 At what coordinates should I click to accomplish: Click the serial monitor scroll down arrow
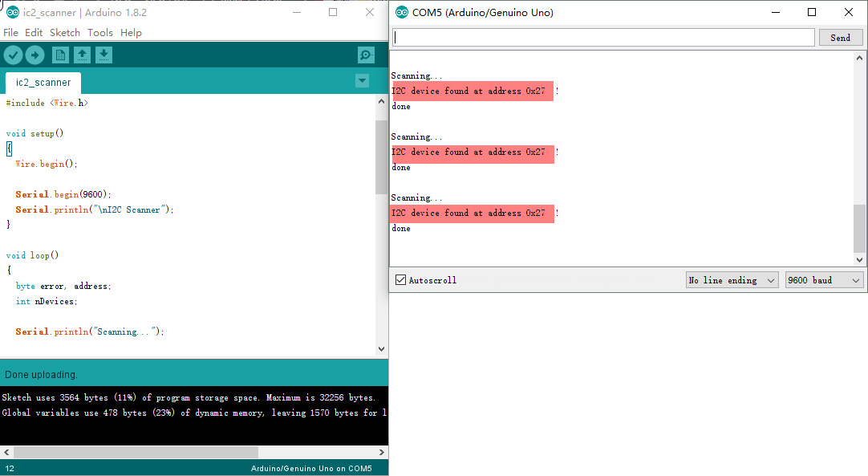[x=859, y=259]
